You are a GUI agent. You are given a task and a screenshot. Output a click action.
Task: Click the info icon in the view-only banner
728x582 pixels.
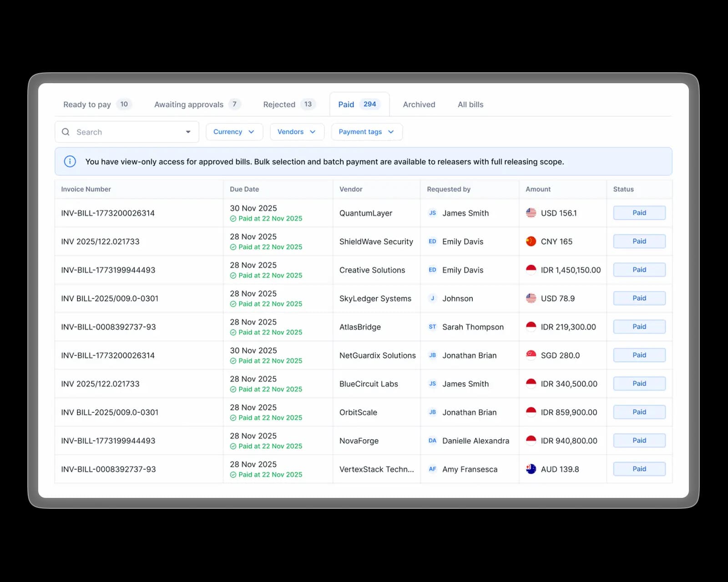click(x=70, y=161)
